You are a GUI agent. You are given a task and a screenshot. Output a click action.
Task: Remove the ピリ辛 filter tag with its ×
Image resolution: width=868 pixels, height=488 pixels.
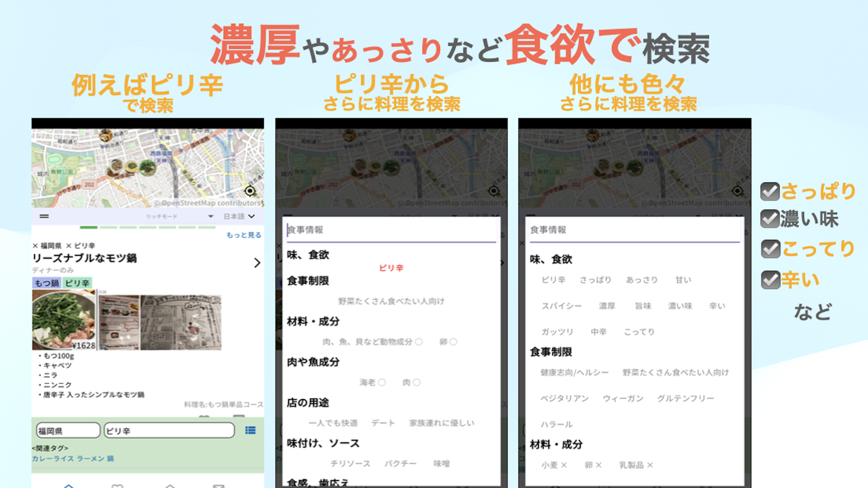point(69,246)
